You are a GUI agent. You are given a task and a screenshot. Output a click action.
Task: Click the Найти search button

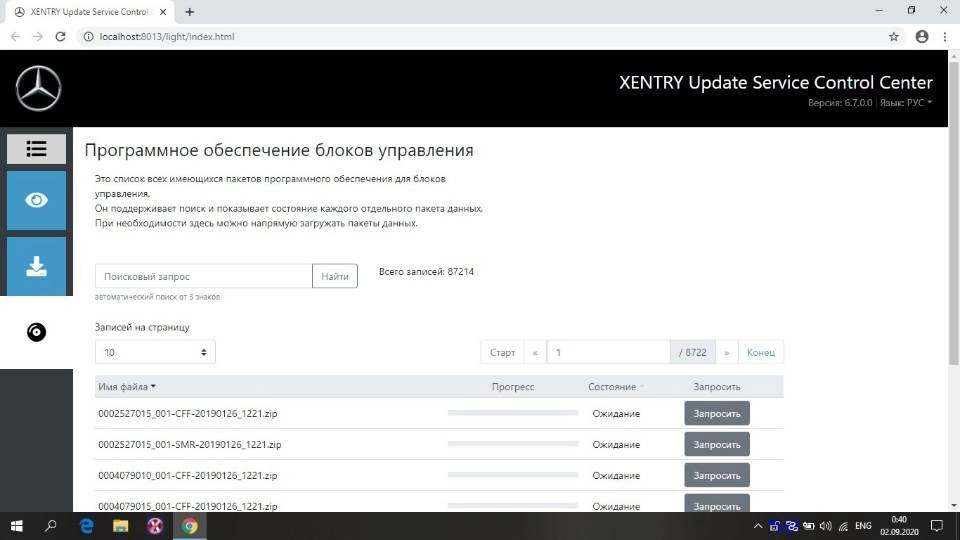coord(335,276)
